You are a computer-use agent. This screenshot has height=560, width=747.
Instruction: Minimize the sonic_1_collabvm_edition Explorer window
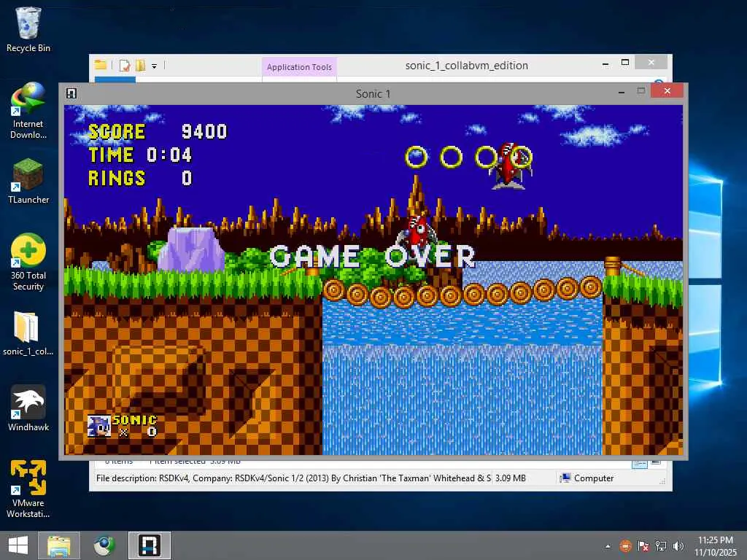pos(605,64)
